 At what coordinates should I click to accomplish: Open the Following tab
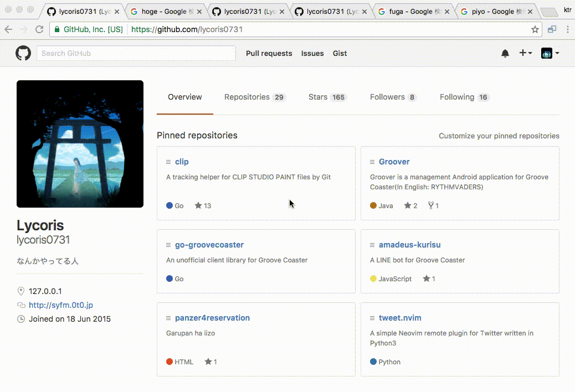(x=464, y=97)
